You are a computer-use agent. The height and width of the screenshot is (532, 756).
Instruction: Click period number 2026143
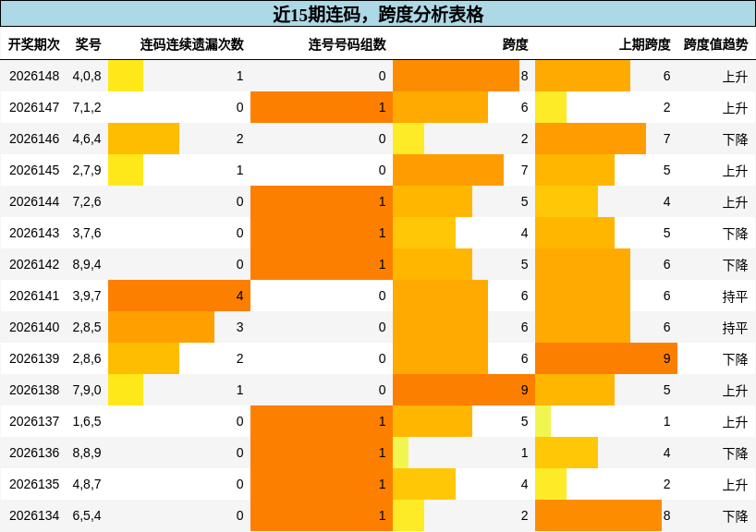tap(34, 234)
